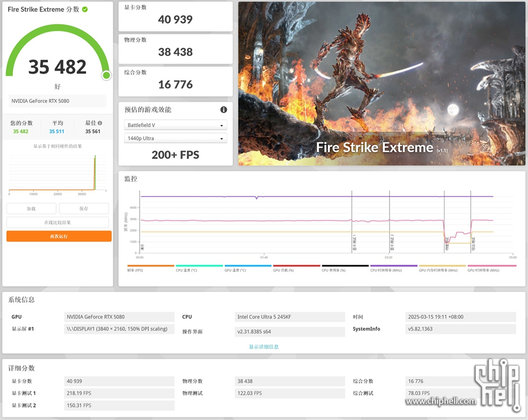This screenshot has width=528, height=420.
Task: Expand the 1440p Ultra resolution dropdown
Action: point(176,138)
